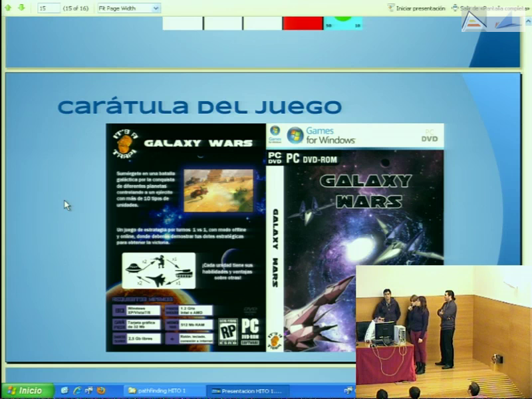
Task: Click the red color cell in top slide
Action: [x=303, y=23]
